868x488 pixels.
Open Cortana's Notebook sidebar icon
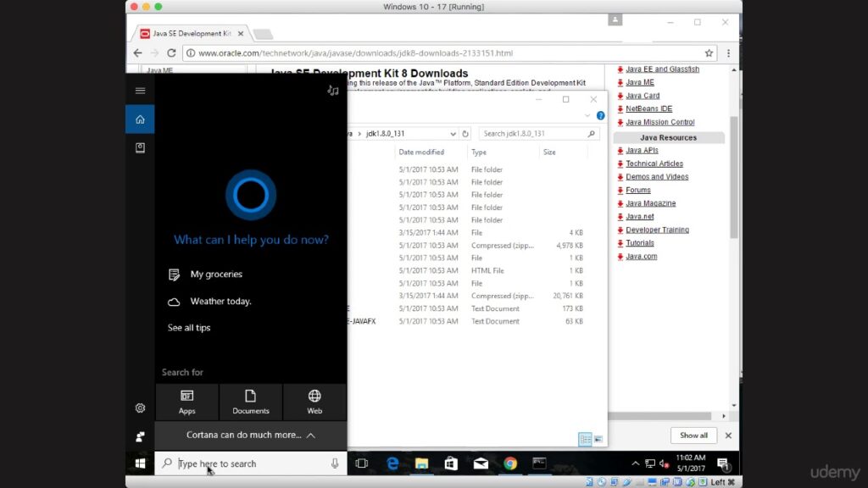140,147
